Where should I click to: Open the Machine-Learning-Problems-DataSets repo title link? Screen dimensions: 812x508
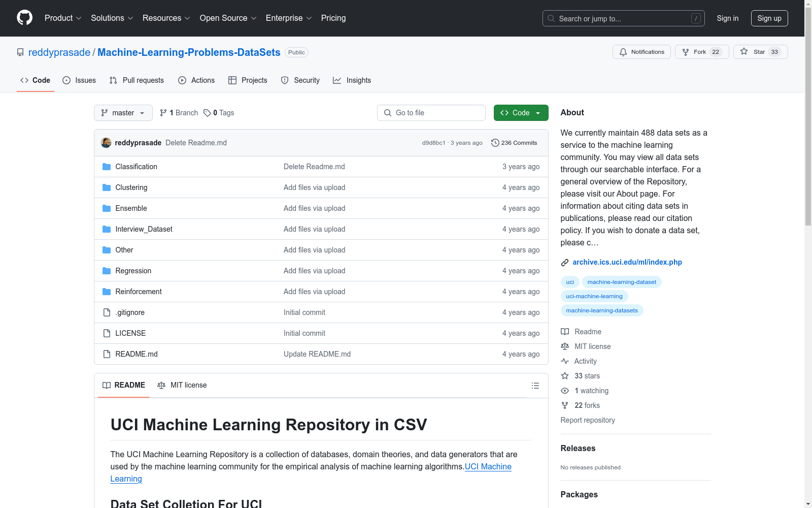[189, 52]
